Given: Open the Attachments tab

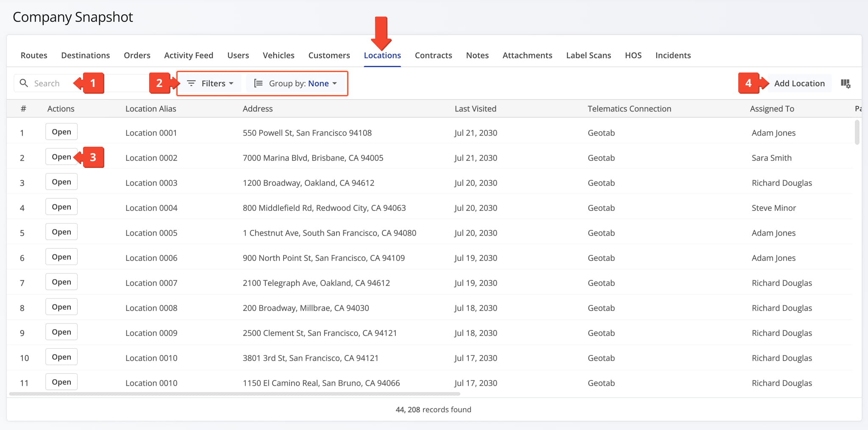Looking at the screenshot, I should [527, 55].
